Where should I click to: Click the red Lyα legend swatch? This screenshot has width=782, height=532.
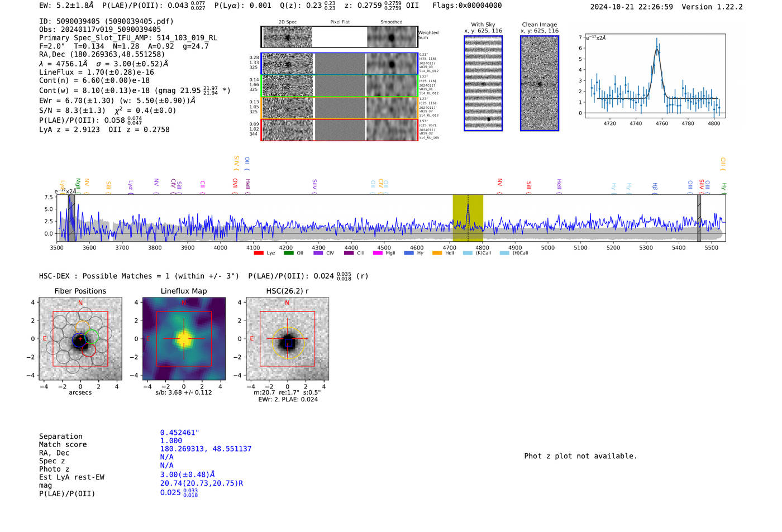pyautogui.click(x=258, y=253)
